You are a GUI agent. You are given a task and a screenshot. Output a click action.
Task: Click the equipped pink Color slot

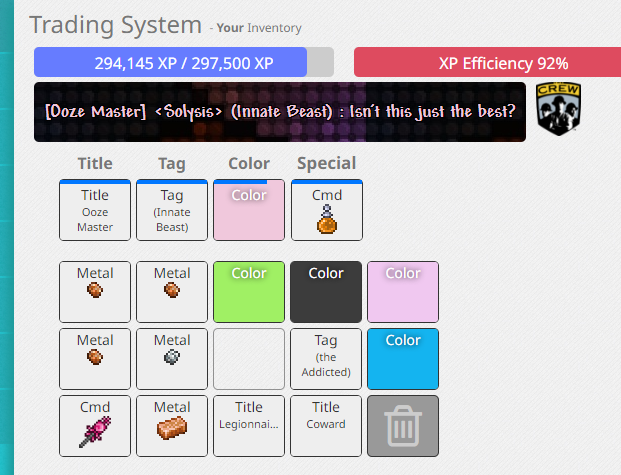tap(249, 211)
